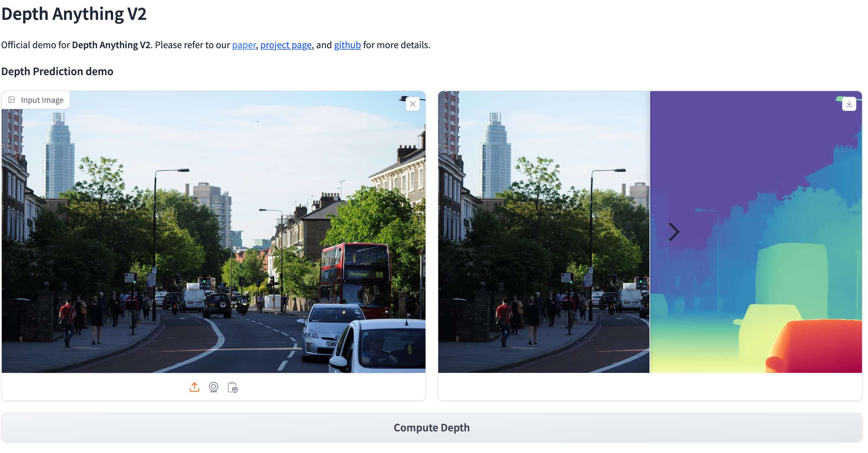Click the paste-from-clipboard image icon

pyautogui.click(x=233, y=387)
